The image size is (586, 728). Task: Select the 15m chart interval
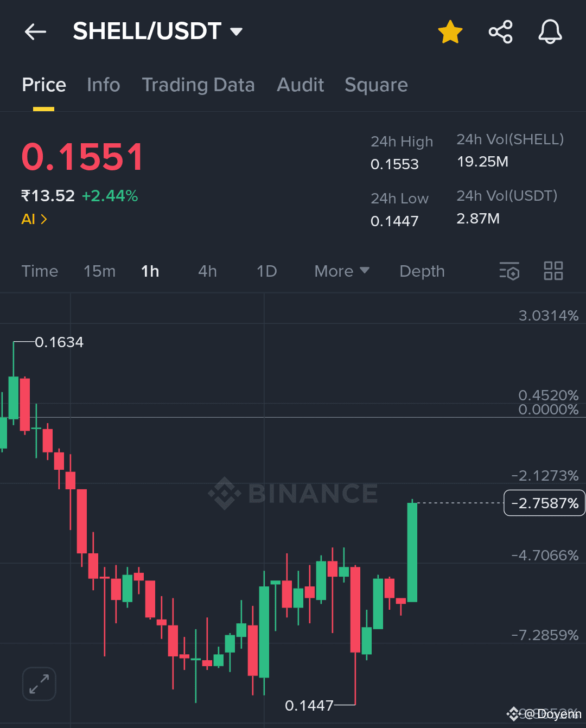point(99,271)
